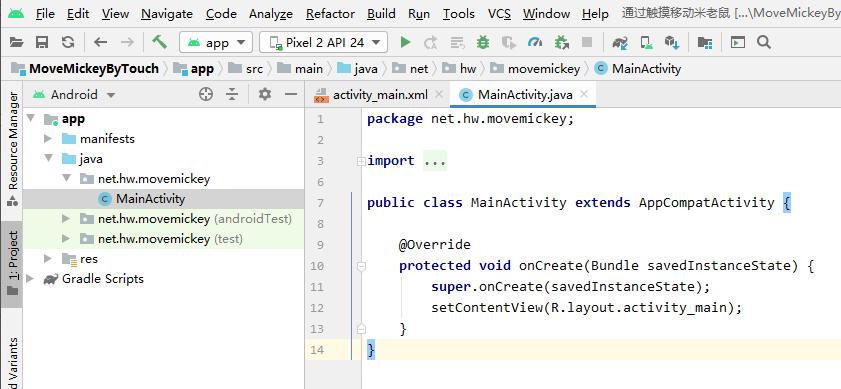The image size is (841, 389).
Task: Click the Run Anything toolbar icon
Action: [x=738, y=42]
